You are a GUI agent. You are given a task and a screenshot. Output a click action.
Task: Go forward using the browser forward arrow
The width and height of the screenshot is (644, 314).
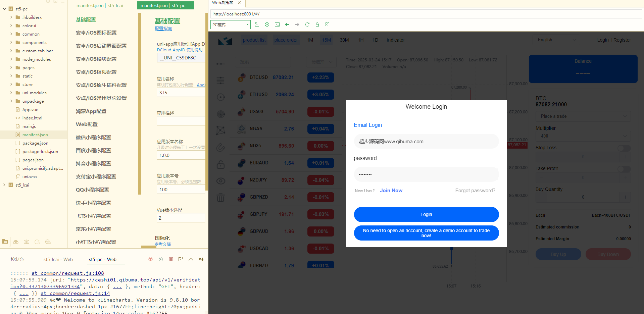pyautogui.click(x=297, y=24)
